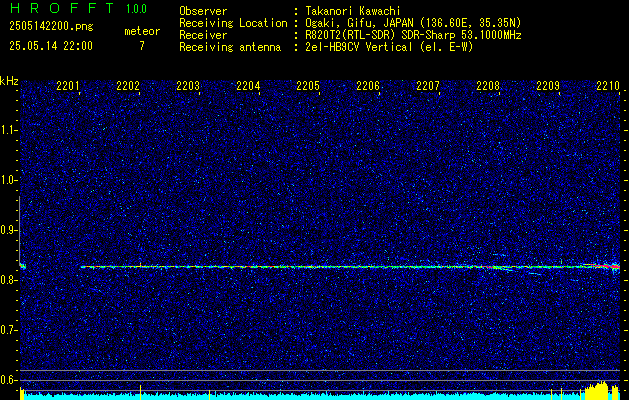
Task: Click the Observer label
Action: [203, 11]
